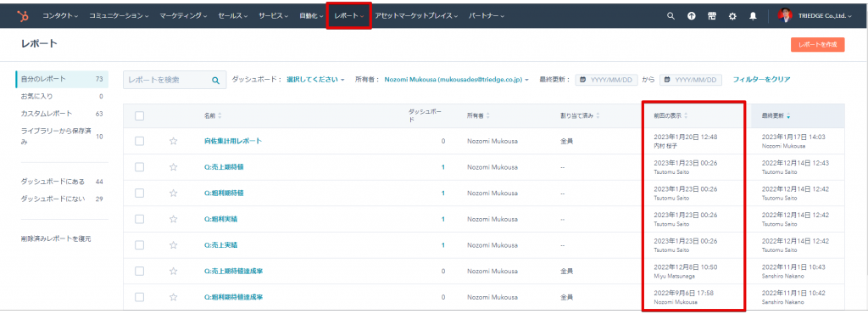Screen dimensions: 868x314
Task: Expand the コンタクト menu
Action: 60,16
